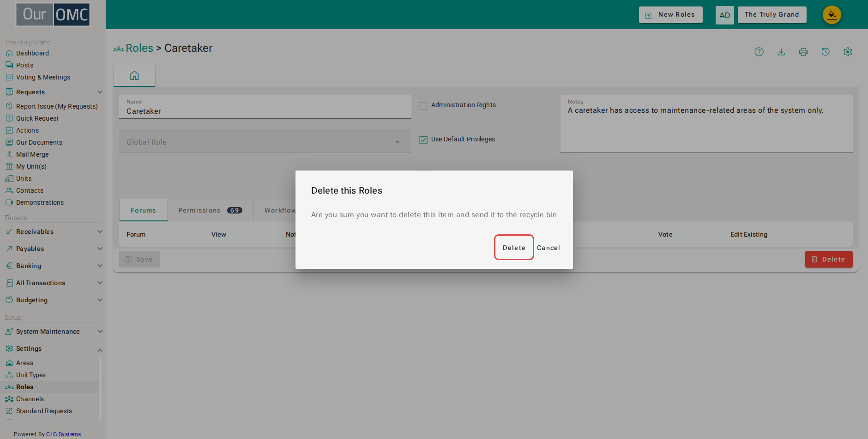This screenshot has height=439, width=868.
Task: Expand the Receivables section chevron
Action: (100, 232)
